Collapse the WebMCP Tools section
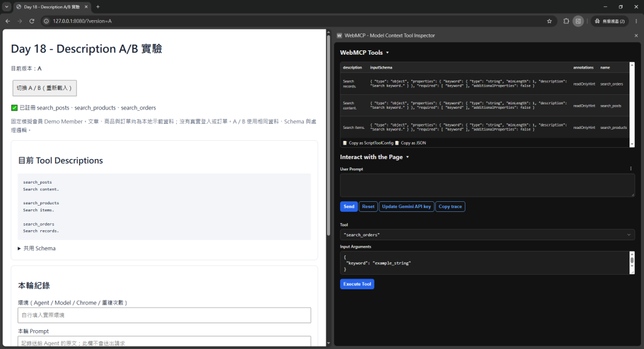 pos(364,53)
